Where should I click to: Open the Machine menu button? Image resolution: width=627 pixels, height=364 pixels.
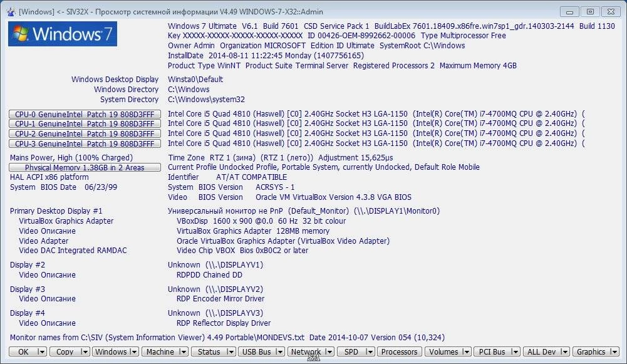[x=160, y=351]
